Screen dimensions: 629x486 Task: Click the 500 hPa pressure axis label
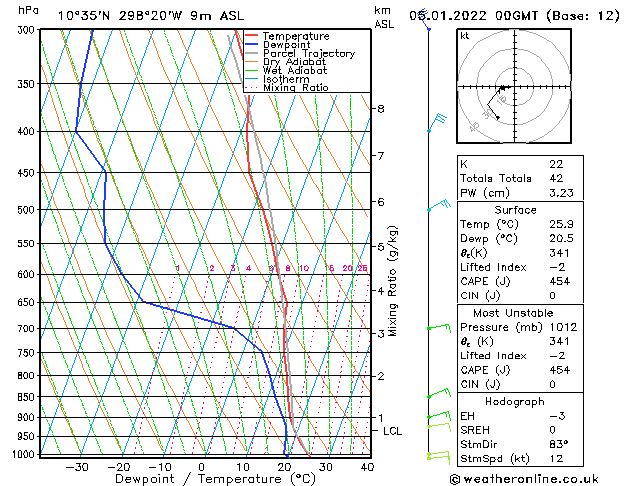[x=28, y=210]
